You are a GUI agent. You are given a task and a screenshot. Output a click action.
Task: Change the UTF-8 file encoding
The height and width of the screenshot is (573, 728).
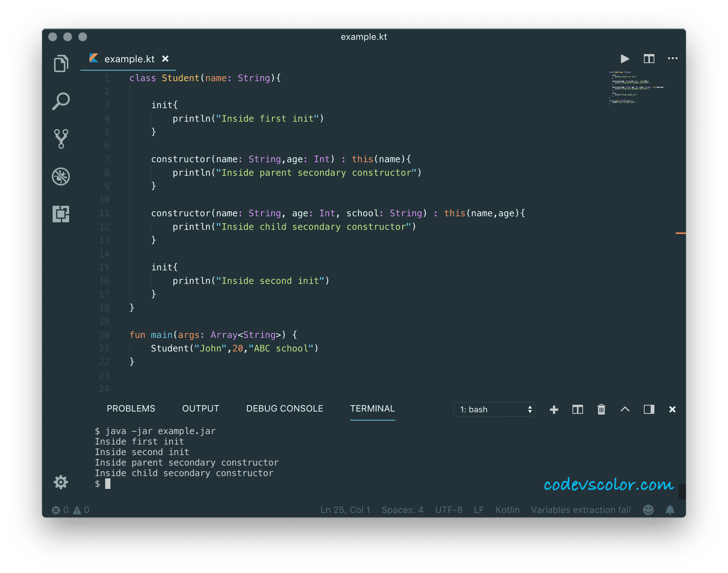[x=449, y=510]
